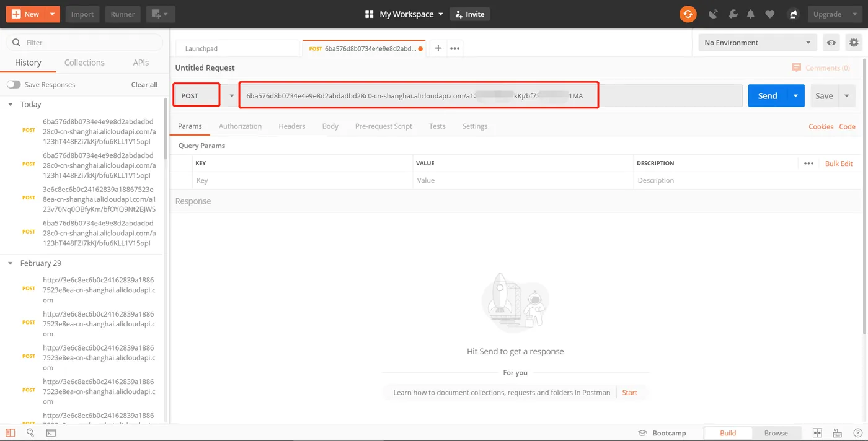Open the Bootcamp graduation cap item
The image size is (868, 441).
coord(662,433)
